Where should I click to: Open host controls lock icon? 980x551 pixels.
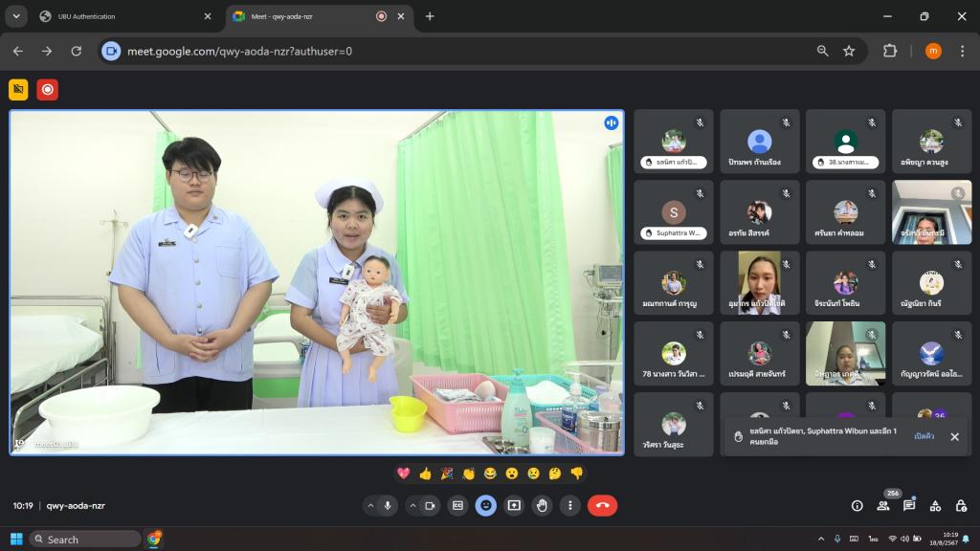point(961,506)
